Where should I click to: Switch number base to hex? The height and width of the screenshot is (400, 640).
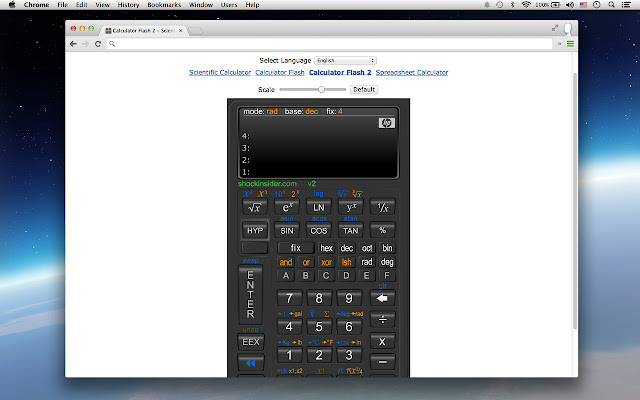click(326, 248)
